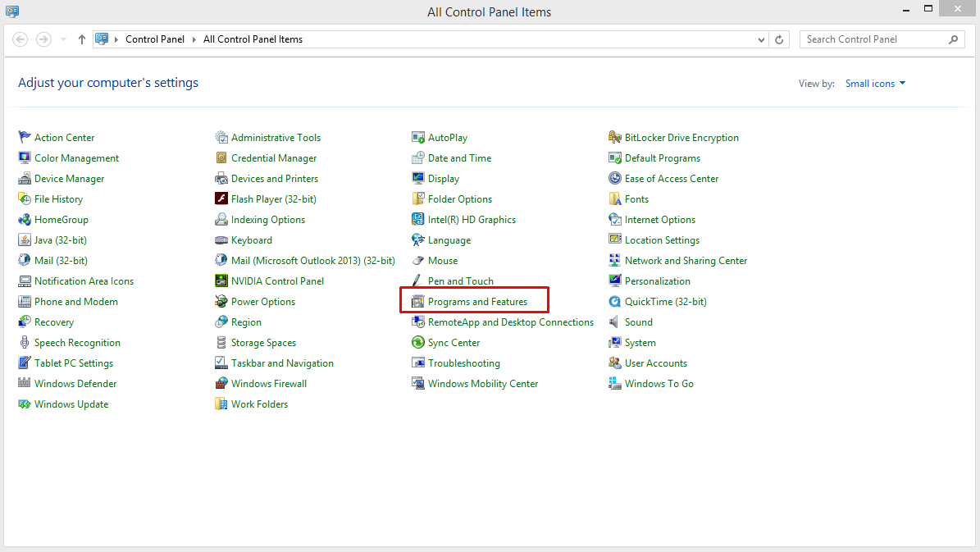Click the Search Control Panel field
This screenshot has height=552, width=980.
tap(873, 39)
